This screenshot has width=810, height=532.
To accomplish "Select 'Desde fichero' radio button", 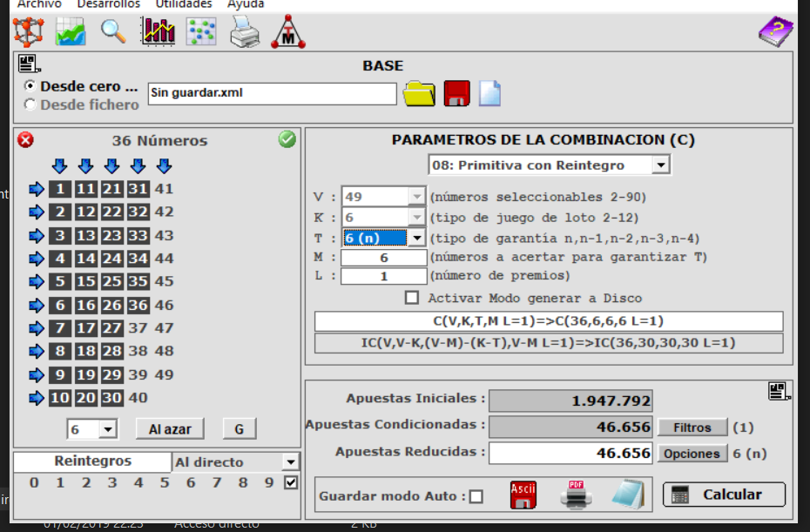I will 30,104.
